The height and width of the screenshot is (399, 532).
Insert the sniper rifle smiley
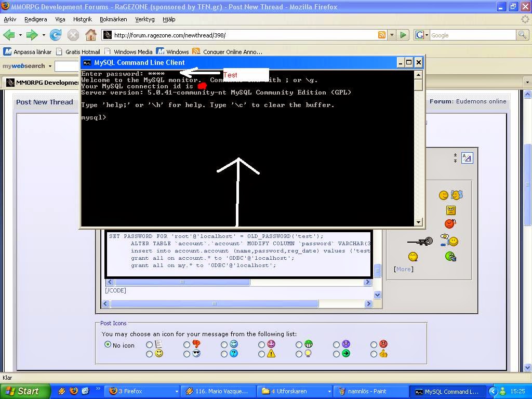coord(420,242)
